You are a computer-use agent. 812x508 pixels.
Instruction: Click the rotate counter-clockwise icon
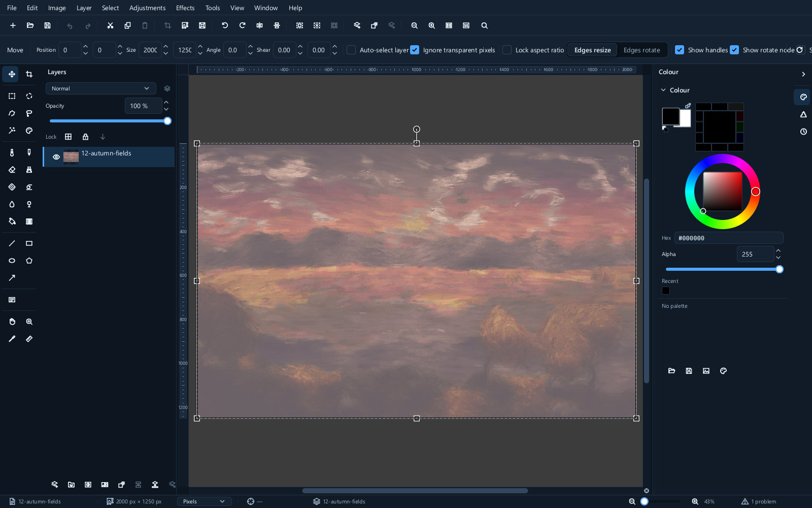point(225,25)
